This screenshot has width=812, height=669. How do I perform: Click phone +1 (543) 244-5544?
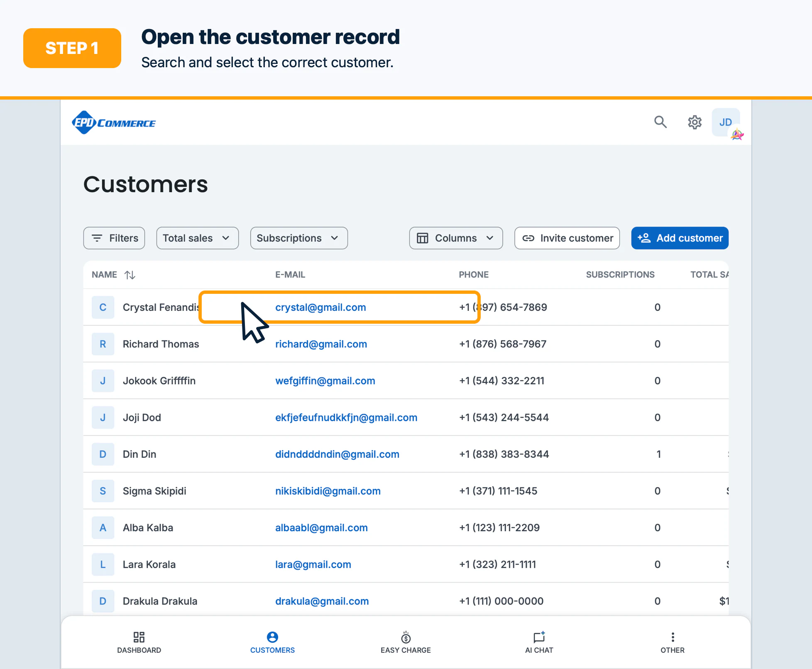(504, 418)
